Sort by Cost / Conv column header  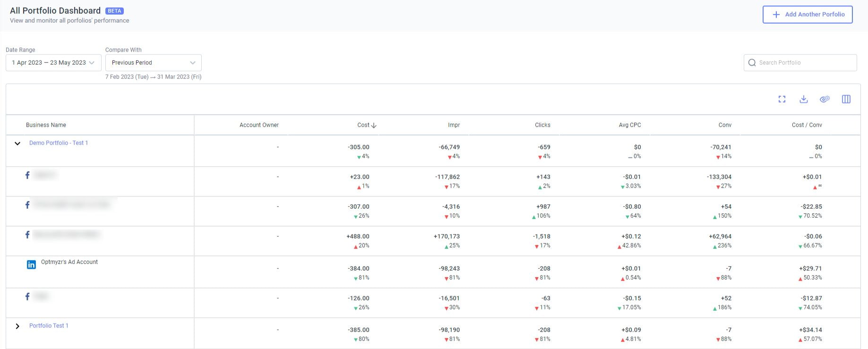807,125
